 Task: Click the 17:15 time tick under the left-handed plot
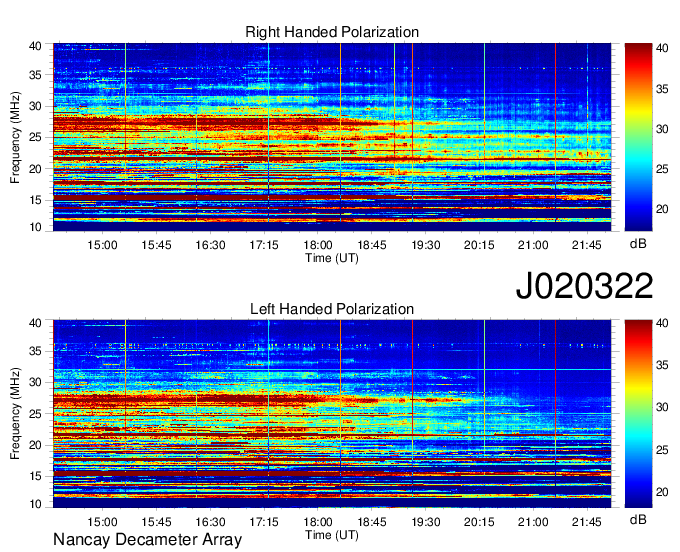[264, 522]
